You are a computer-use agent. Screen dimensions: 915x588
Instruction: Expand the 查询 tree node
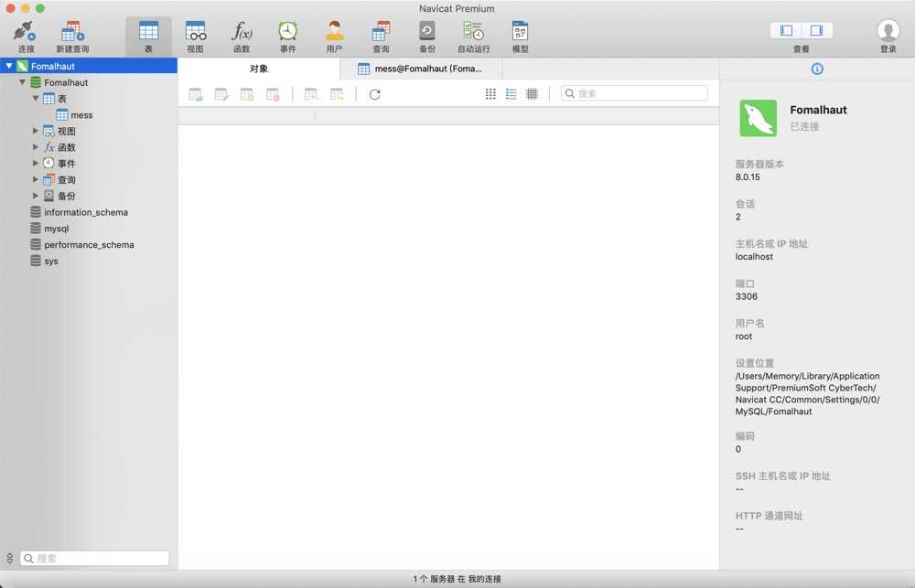click(x=36, y=179)
